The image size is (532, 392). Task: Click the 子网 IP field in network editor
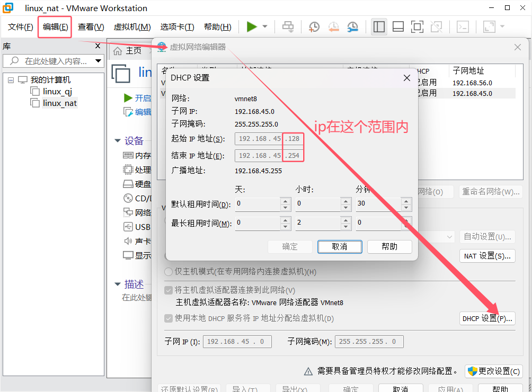(237, 342)
